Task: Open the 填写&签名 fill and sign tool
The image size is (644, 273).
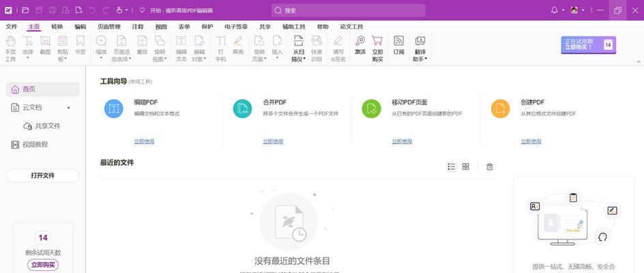Action: 338,48
